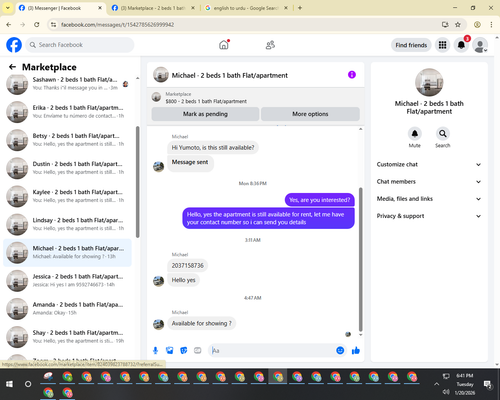Image resolution: width=500 pixels, height=400 pixels.
Task: Open the tab search dropdown arrow
Action: click(7, 8)
